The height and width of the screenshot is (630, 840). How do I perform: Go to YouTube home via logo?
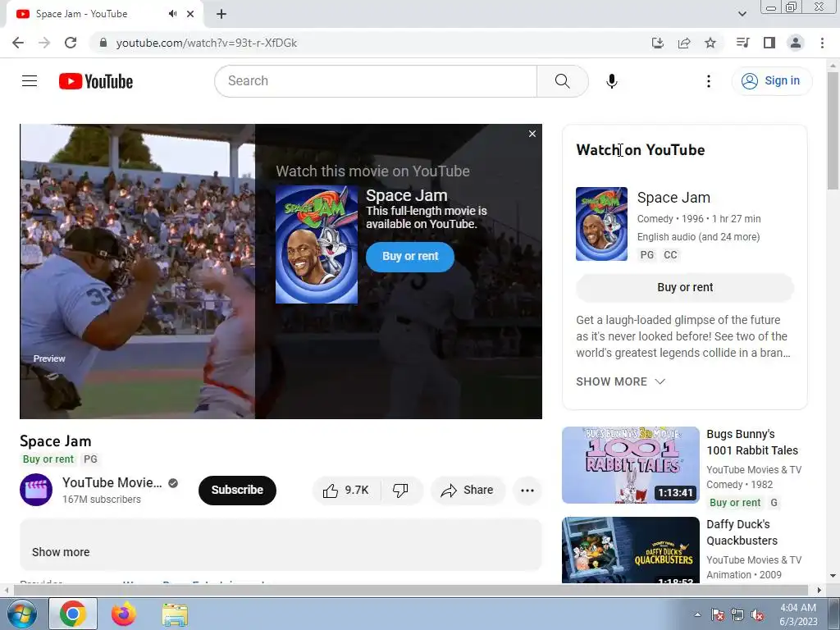click(96, 81)
